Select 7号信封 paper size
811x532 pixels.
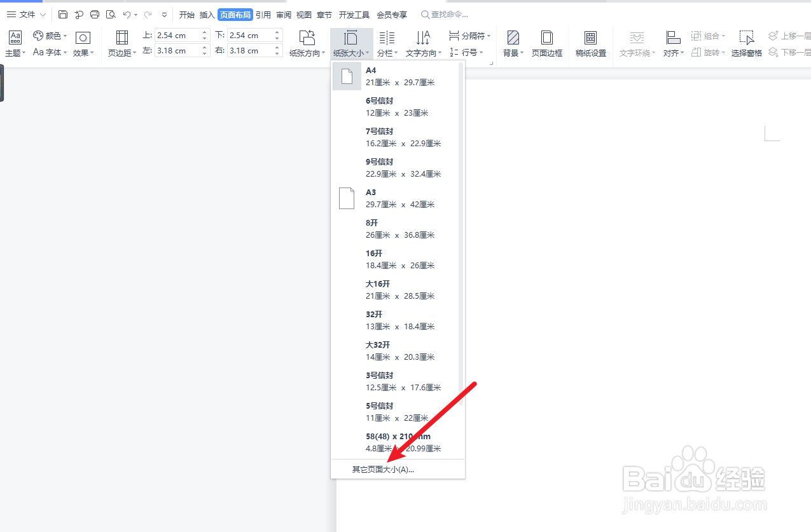pos(395,137)
